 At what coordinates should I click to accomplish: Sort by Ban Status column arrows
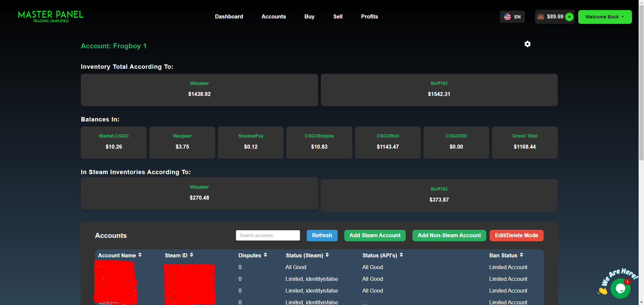pyautogui.click(x=522, y=255)
